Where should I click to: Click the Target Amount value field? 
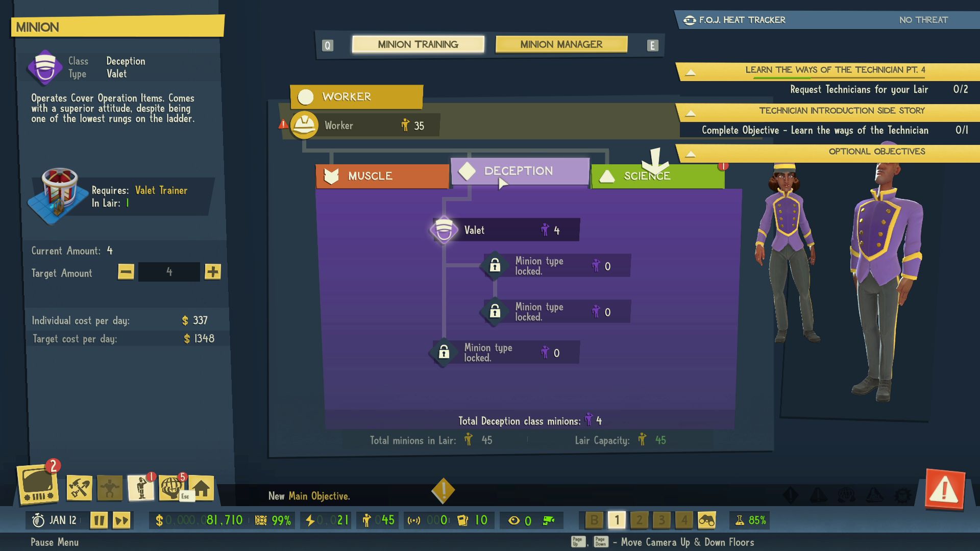(169, 272)
